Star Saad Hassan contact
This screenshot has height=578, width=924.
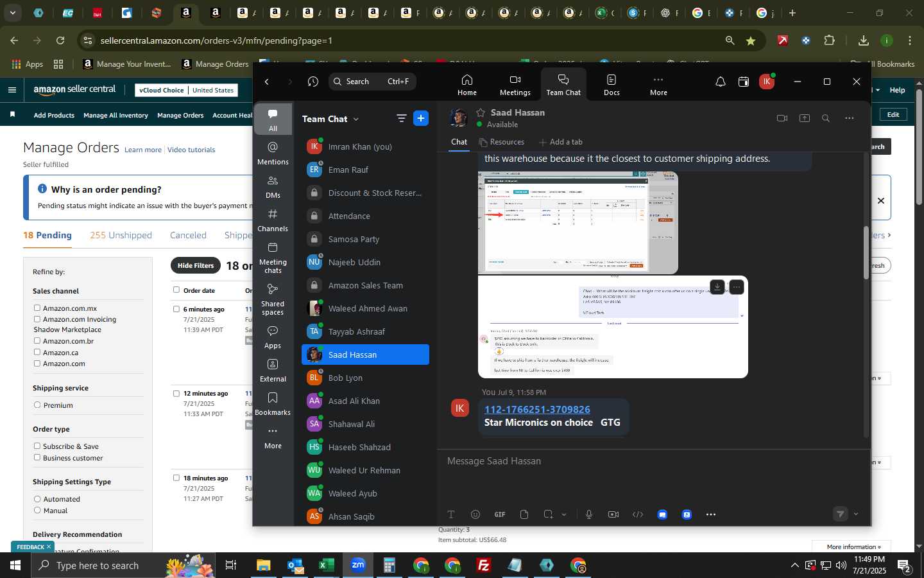(x=481, y=112)
